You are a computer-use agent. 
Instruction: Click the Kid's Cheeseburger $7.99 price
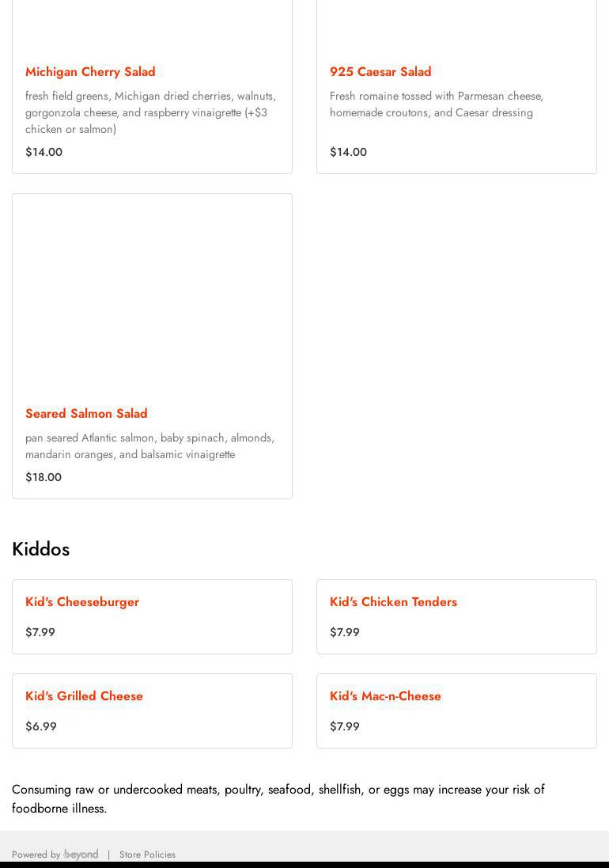tap(40, 632)
